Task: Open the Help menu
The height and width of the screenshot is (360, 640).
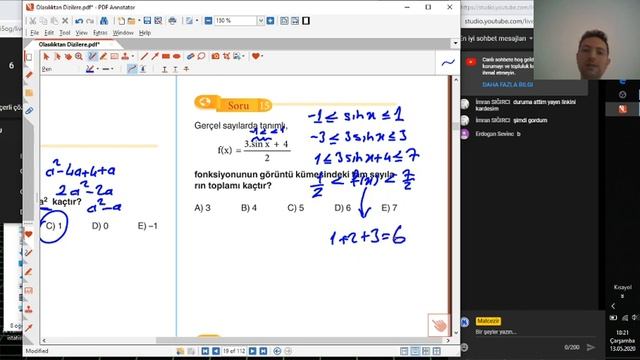Action: point(145,33)
